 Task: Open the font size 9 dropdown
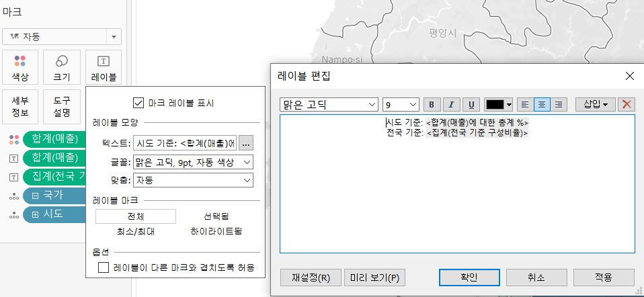point(401,104)
